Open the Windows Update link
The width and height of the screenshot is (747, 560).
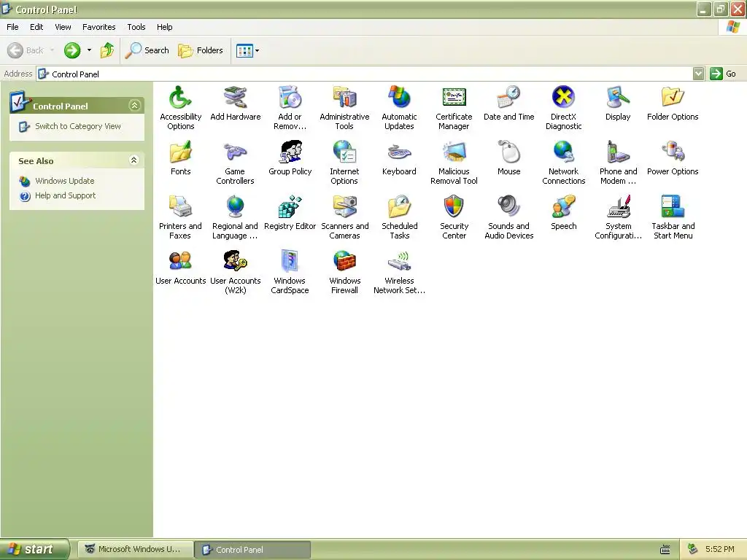[65, 181]
